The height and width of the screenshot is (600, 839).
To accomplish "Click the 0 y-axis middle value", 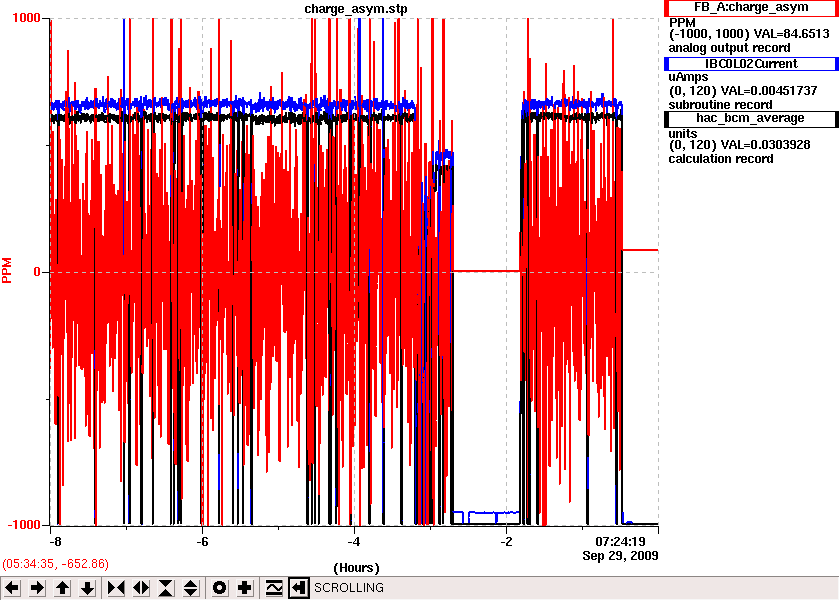I will [37, 272].
